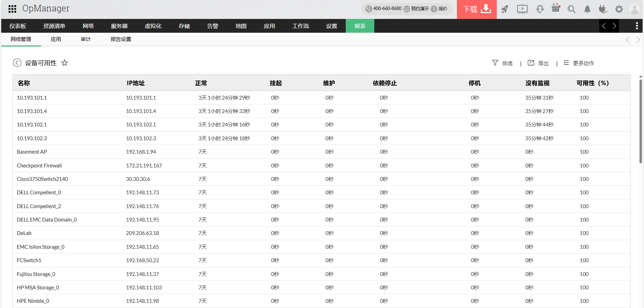Click the 导出 export button
Image resolution: width=644 pixels, height=308 pixels.
point(538,63)
